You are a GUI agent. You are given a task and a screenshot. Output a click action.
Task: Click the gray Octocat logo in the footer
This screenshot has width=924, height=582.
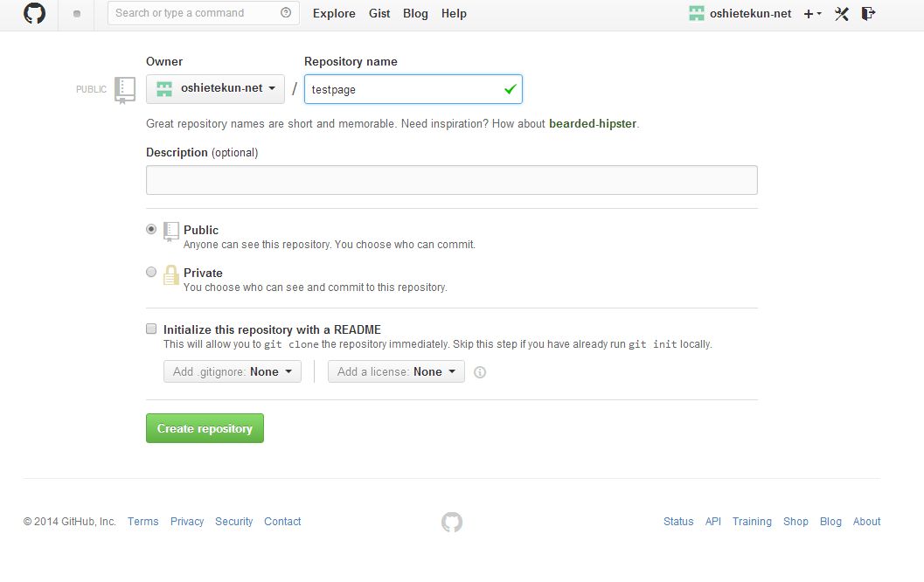click(452, 522)
